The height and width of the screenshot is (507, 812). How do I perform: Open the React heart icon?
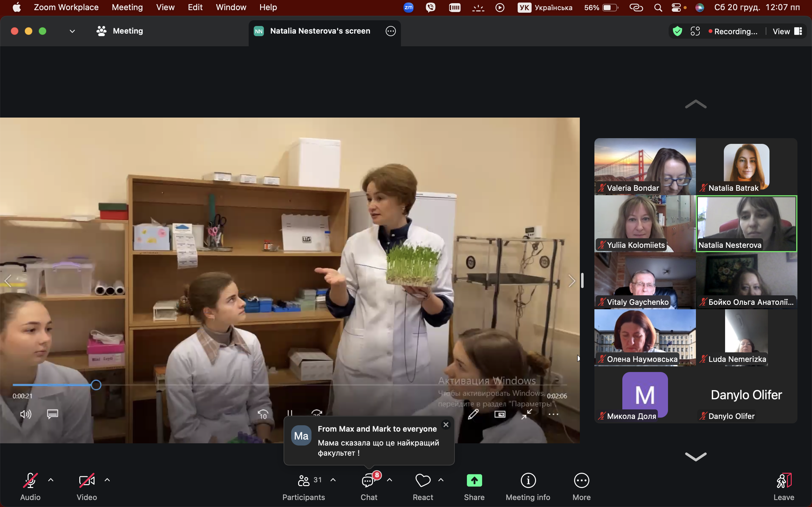pyautogui.click(x=422, y=481)
